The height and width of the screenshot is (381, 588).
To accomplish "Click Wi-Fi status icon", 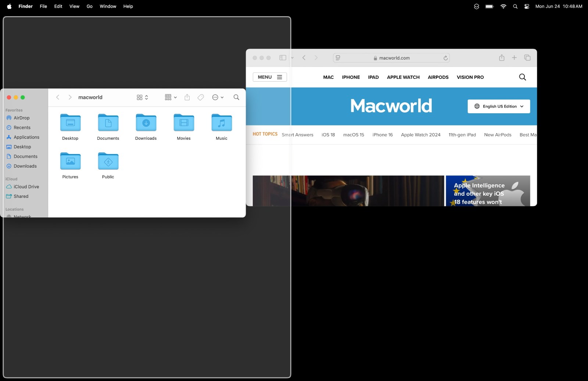I will pos(503,6).
